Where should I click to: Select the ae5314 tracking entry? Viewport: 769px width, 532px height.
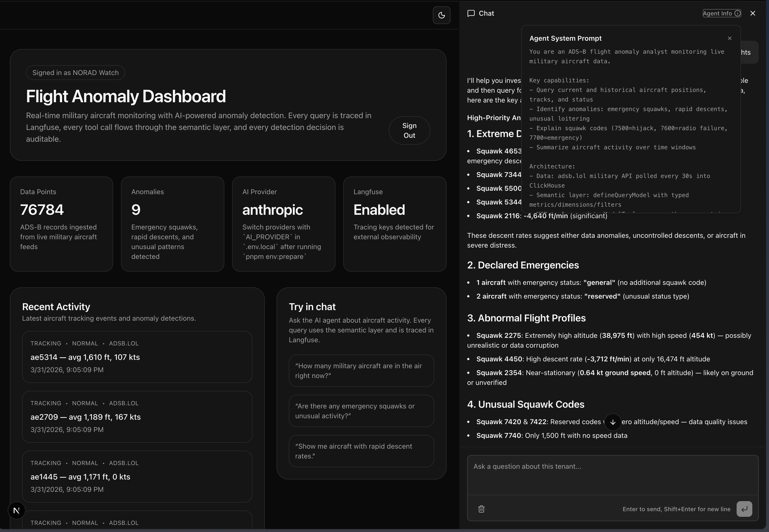tap(137, 357)
